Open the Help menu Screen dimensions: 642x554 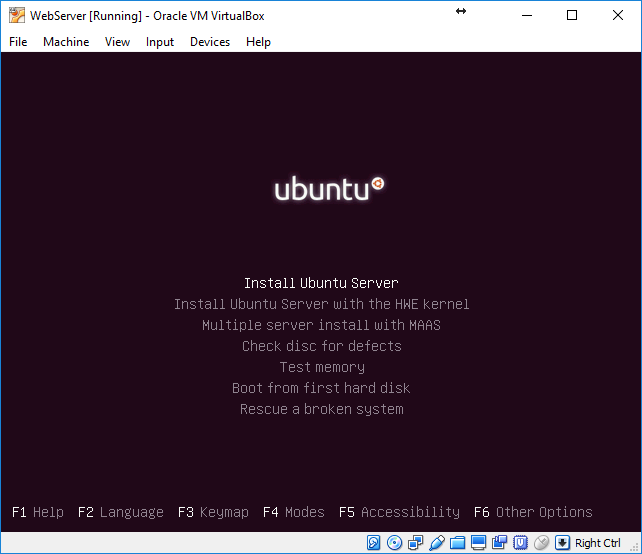258,42
